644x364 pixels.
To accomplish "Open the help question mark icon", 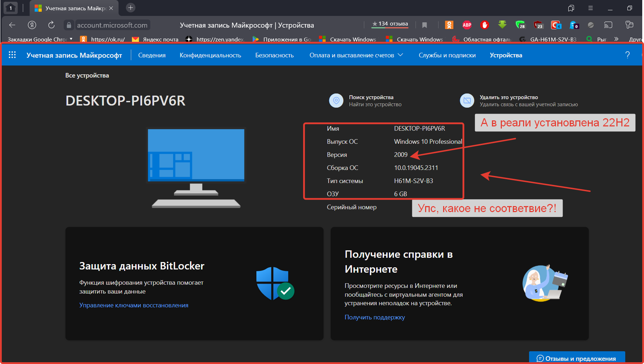I will point(627,55).
